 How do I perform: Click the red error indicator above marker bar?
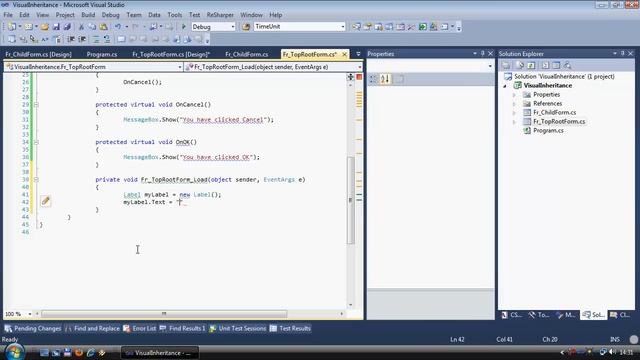click(359, 77)
